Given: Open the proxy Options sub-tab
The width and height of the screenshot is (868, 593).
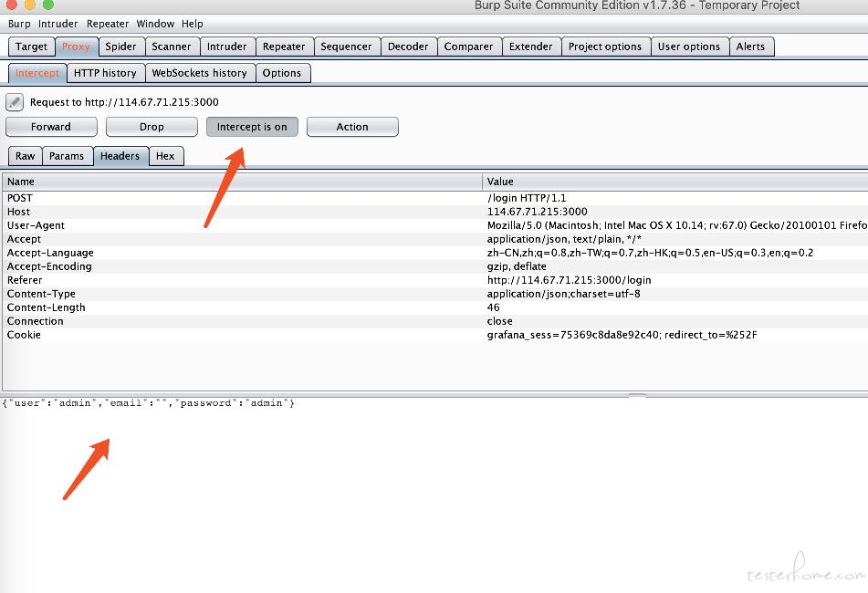Looking at the screenshot, I should pos(282,73).
